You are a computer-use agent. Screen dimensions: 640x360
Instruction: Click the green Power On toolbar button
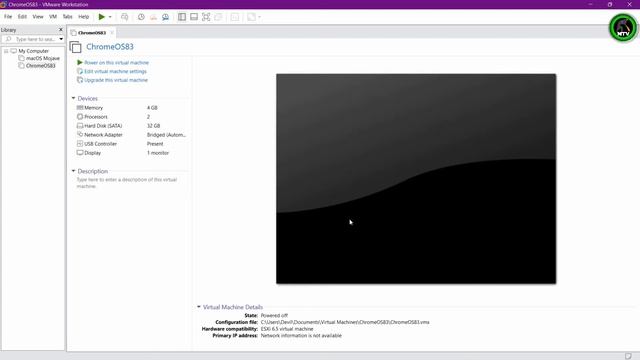pyautogui.click(x=102, y=17)
